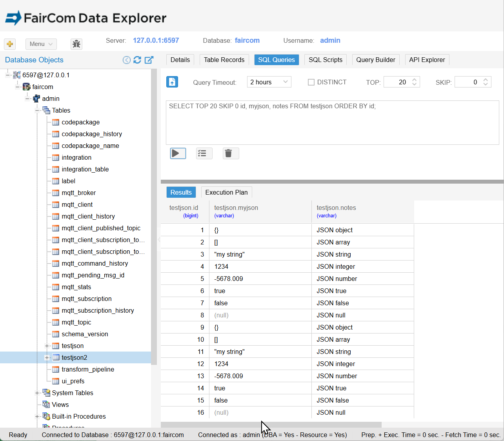This screenshot has width=504, height=441.
Task: Increment TOP using its up stepper arrow
Action: (414, 80)
